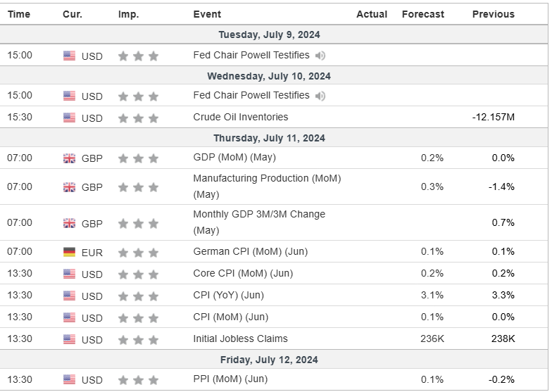Click UK flag beside GDP (MoM) row
The image size is (552, 392).
(69, 158)
